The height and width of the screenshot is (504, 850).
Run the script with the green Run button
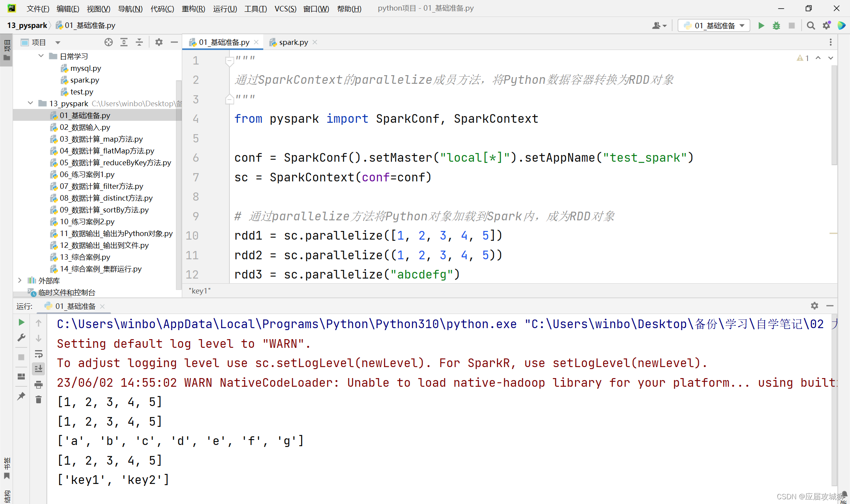(761, 25)
